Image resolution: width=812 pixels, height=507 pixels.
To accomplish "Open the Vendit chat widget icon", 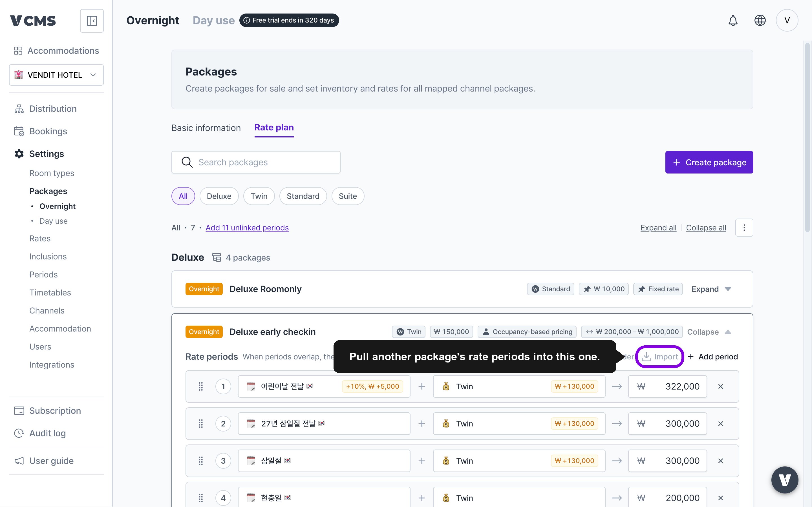I will point(784,480).
